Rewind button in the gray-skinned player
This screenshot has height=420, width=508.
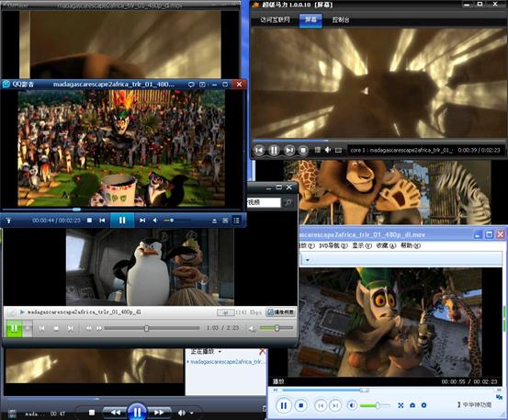89,329
